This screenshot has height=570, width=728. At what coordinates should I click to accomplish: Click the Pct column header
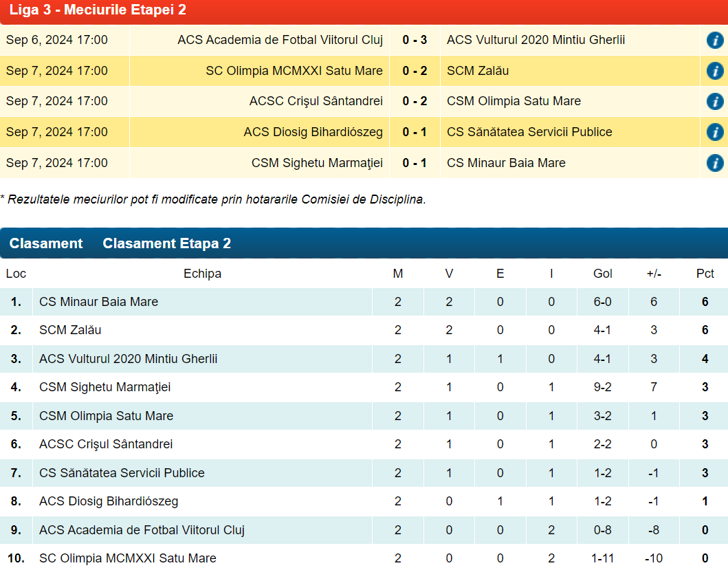tap(705, 274)
